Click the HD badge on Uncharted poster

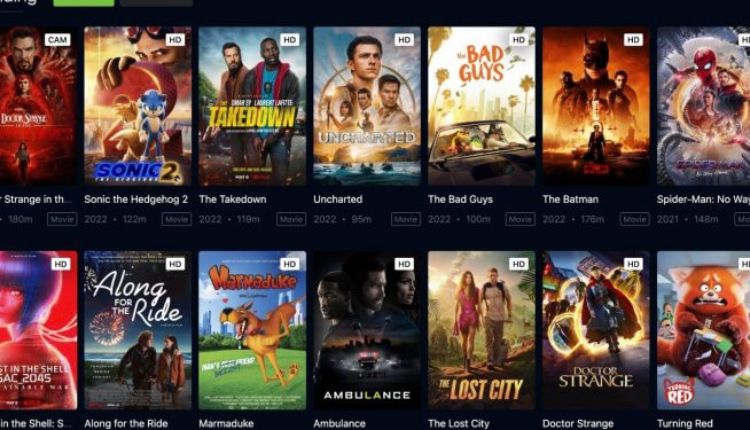404,40
